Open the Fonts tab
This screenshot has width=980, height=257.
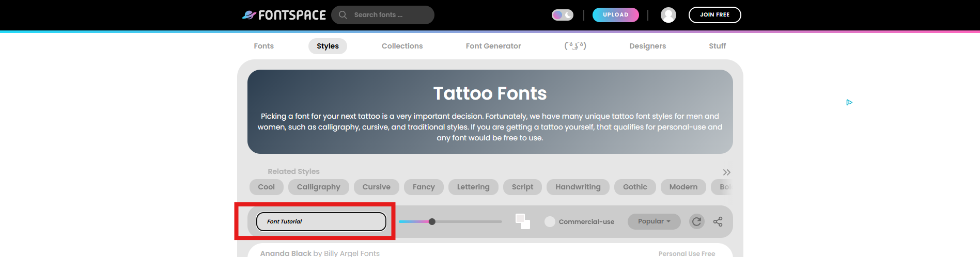[264, 46]
